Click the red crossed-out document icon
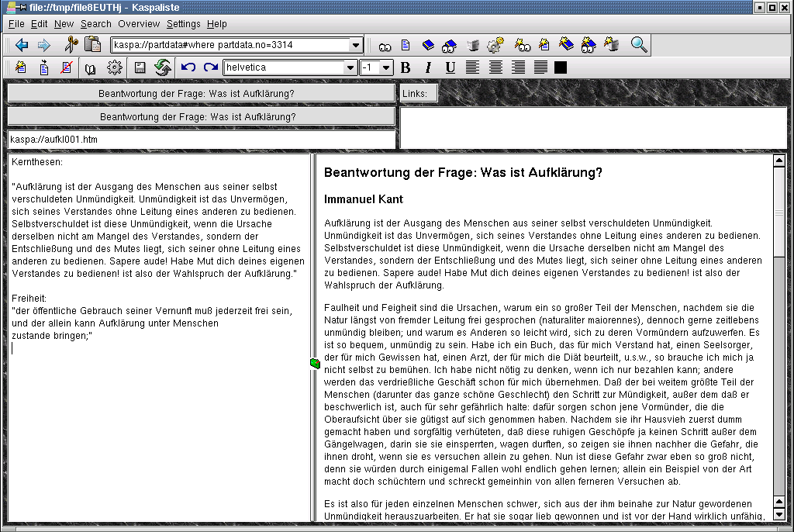This screenshot has width=794, height=532. point(67,67)
